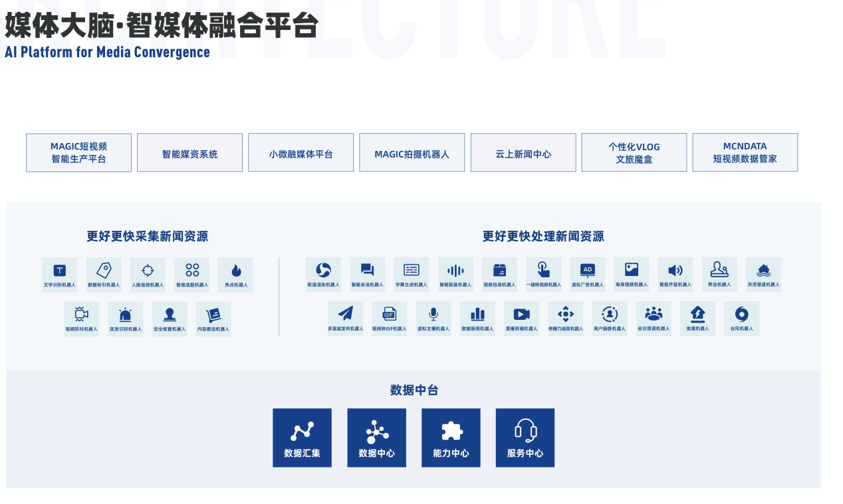Click the 更好更快采集新闻资源 heading

click(x=148, y=236)
